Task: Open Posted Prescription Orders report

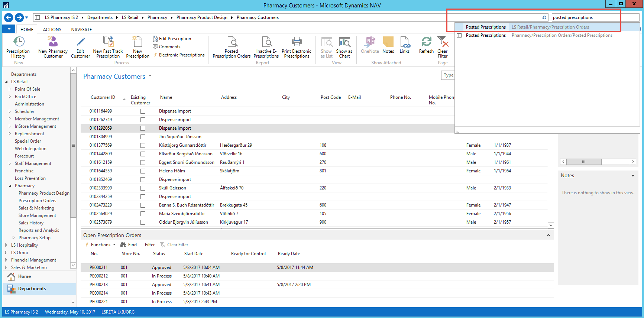Action: click(x=232, y=47)
